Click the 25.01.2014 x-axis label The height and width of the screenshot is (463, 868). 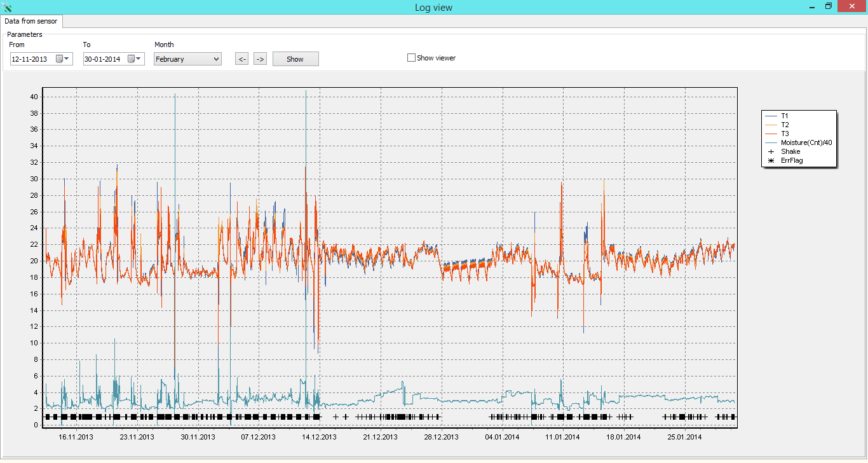(x=685, y=437)
